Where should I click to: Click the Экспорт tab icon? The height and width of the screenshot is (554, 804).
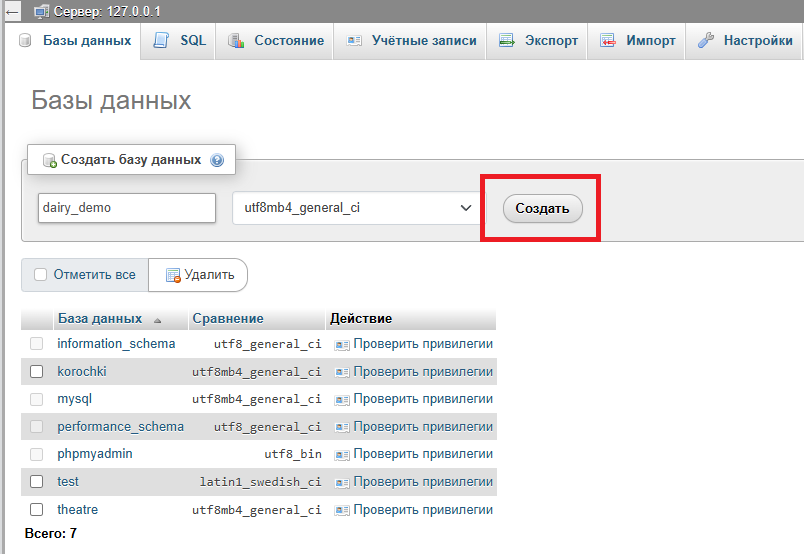(507, 41)
